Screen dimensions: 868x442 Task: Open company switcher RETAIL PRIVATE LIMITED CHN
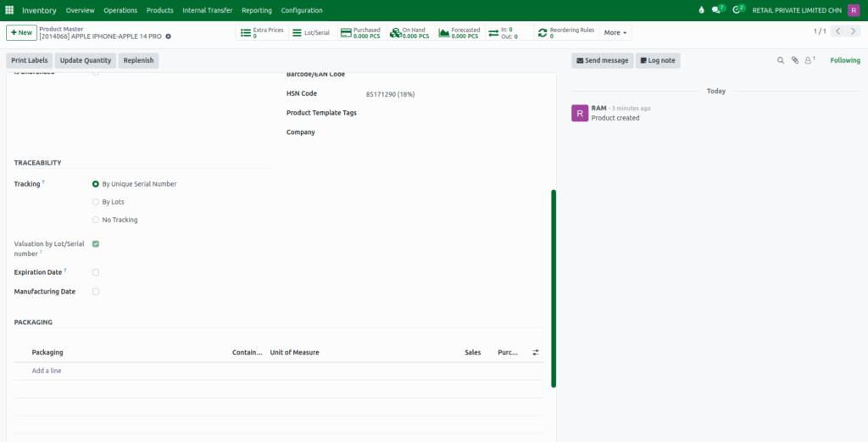pos(797,10)
